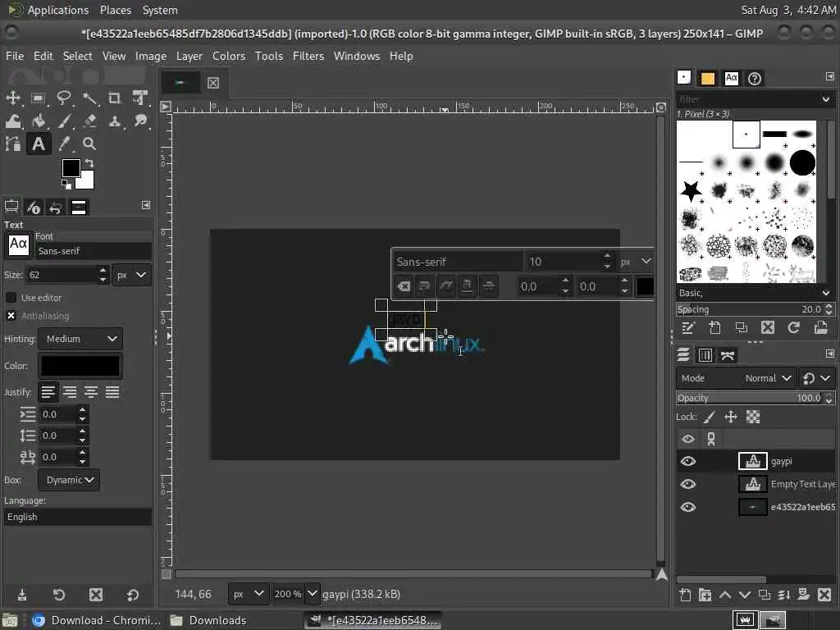Select the Clone stamp tool
The height and width of the screenshot is (630, 840).
[115, 121]
